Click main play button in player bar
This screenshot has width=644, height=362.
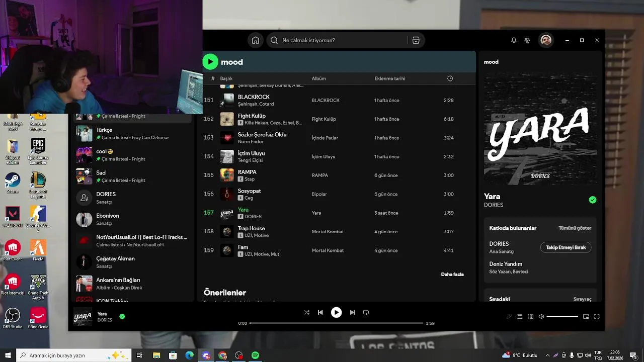pyautogui.click(x=336, y=312)
